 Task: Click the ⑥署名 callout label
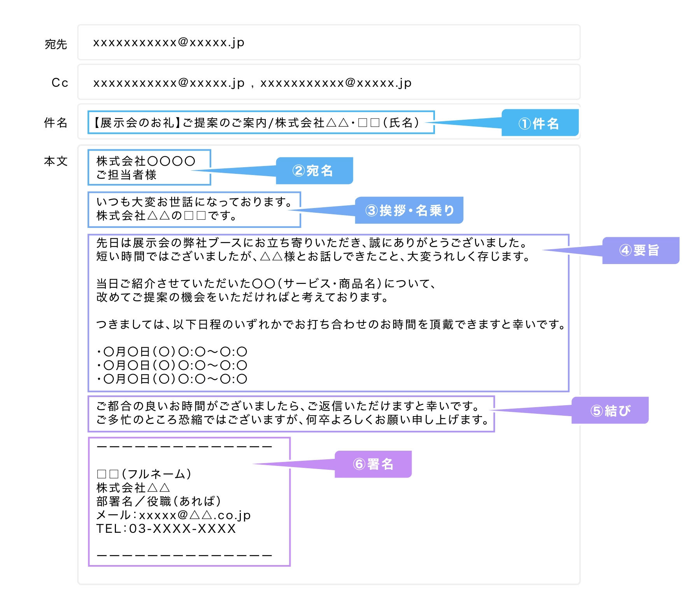pyautogui.click(x=373, y=464)
